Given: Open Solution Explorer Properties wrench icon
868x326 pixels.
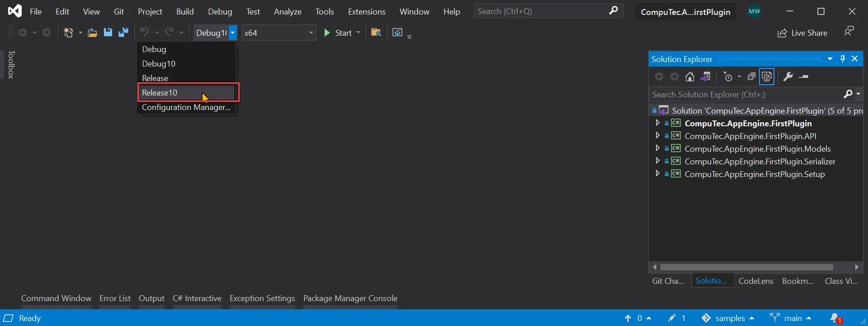Looking at the screenshot, I should coord(788,77).
